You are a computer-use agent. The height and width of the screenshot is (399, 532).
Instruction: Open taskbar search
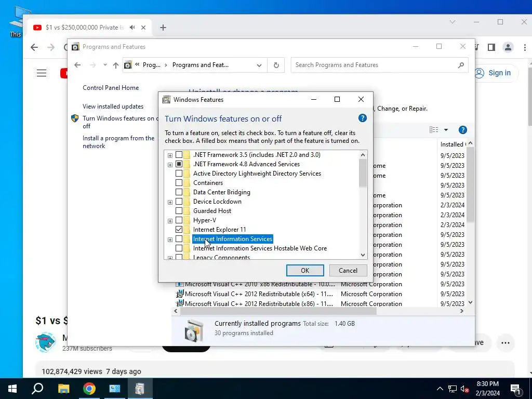(37, 389)
